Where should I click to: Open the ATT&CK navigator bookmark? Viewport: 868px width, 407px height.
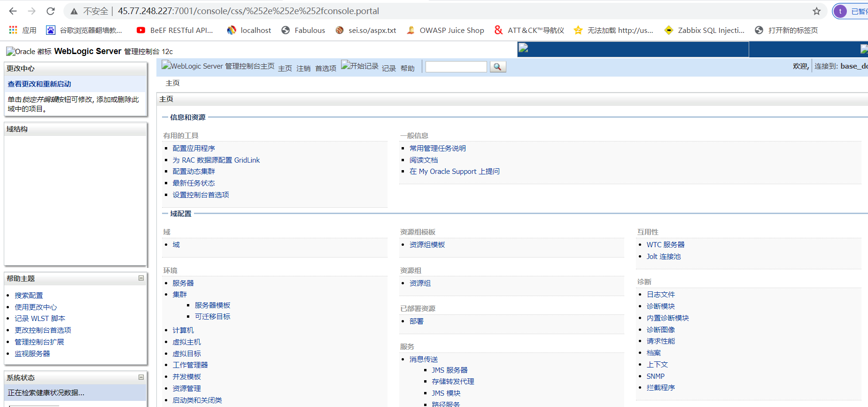coord(529,30)
